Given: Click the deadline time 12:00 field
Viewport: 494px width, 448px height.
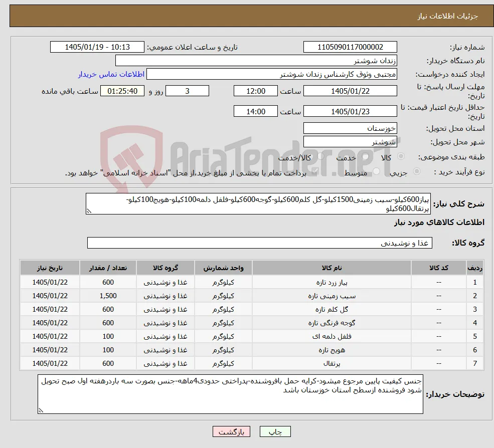Looking at the screenshot, I should 255,91.
